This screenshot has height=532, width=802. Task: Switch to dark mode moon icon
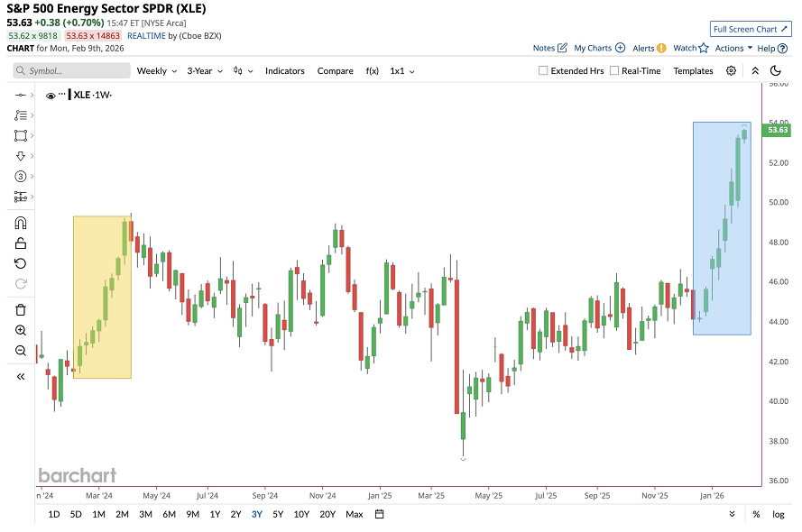click(776, 70)
